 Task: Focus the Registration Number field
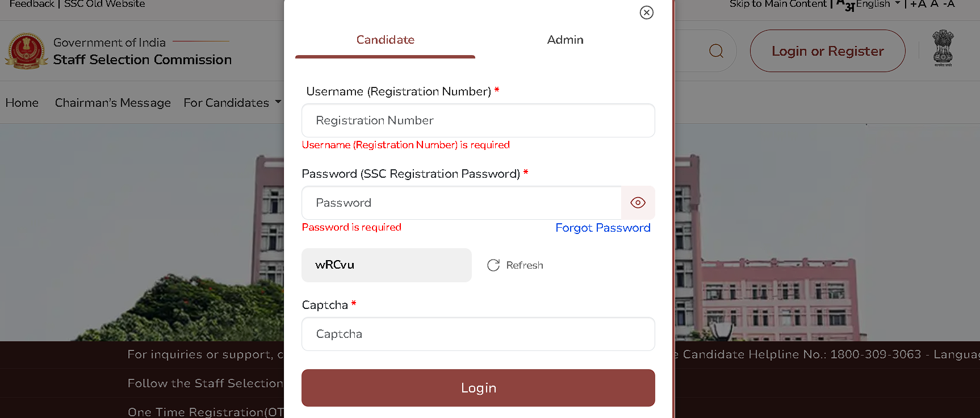coord(478,120)
